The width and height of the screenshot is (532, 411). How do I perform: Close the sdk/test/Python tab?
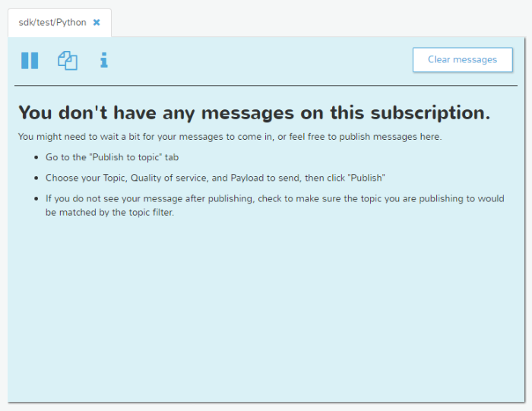[97, 22]
